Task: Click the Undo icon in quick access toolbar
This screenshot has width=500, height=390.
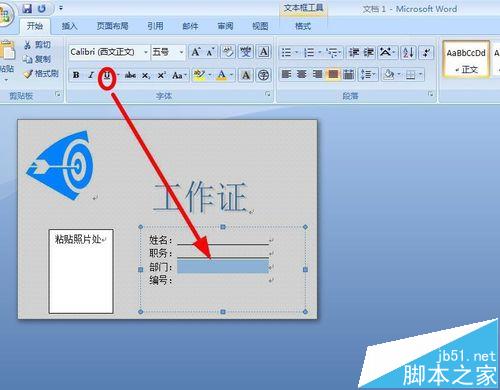Action: (x=42, y=8)
